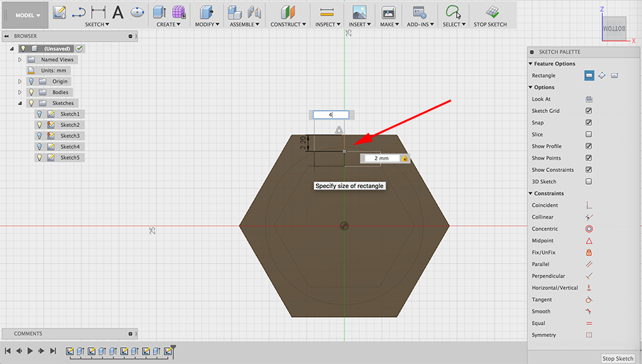Open the MODIFY menu

[207, 24]
